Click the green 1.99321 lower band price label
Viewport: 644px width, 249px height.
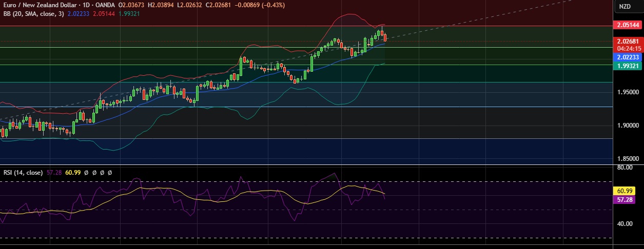(x=628, y=66)
